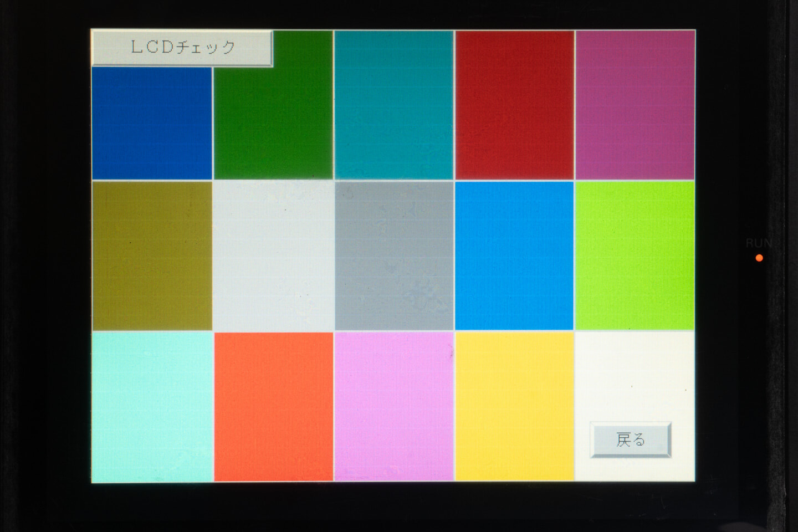Select the light gray block beside olive
The image size is (798, 532).
pos(273,256)
